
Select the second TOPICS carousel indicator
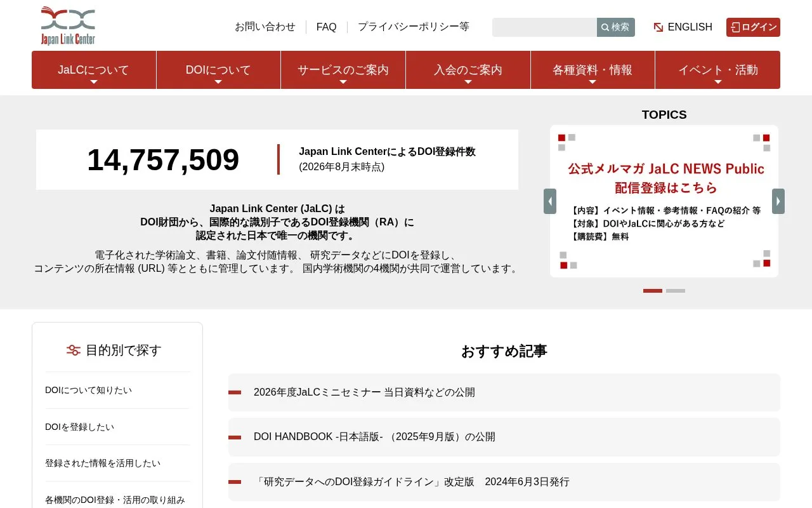[x=676, y=291]
